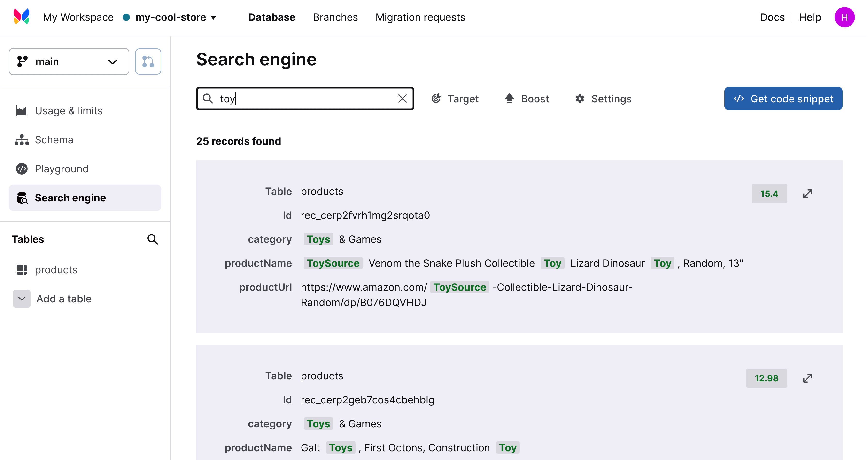
Task: Open the user avatar H menu
Action: [x=844, y=17]
